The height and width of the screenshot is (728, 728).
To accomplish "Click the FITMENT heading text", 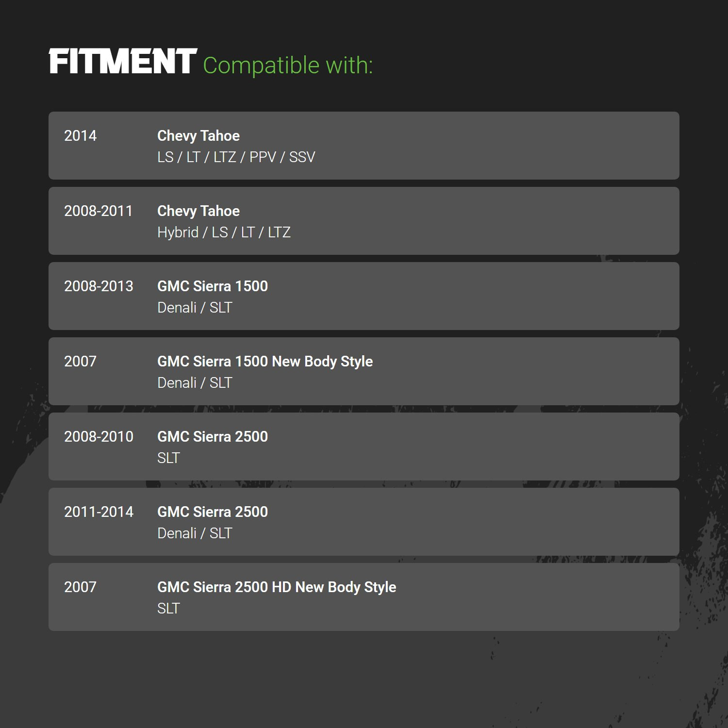I will pos(123,62).
